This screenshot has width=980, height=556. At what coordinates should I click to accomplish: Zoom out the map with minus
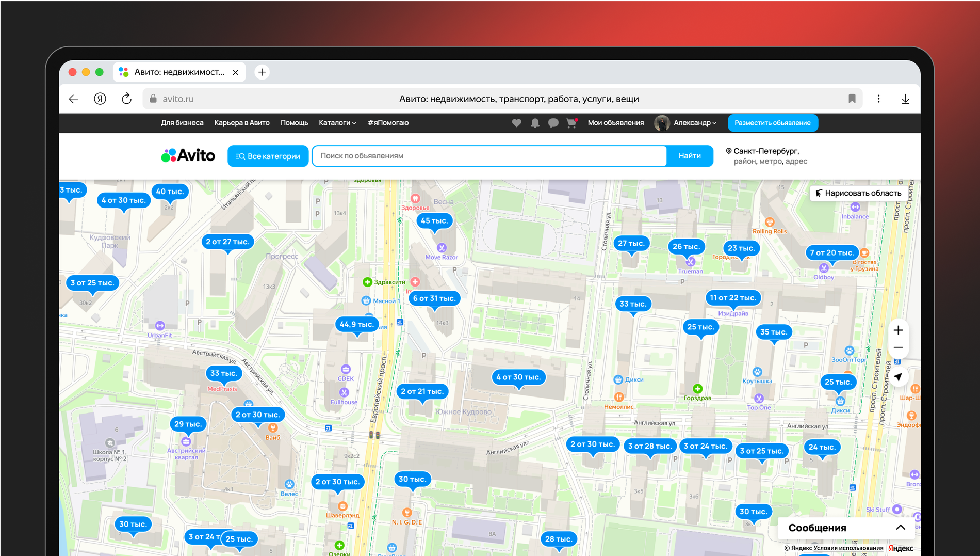tap(898, 347)
